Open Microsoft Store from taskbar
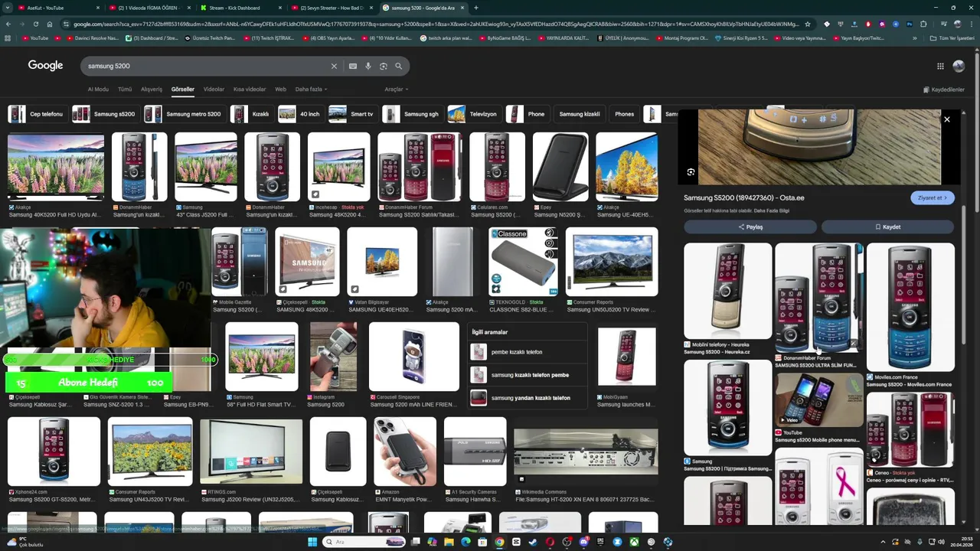The image size is (980, 551). [482, 542]
